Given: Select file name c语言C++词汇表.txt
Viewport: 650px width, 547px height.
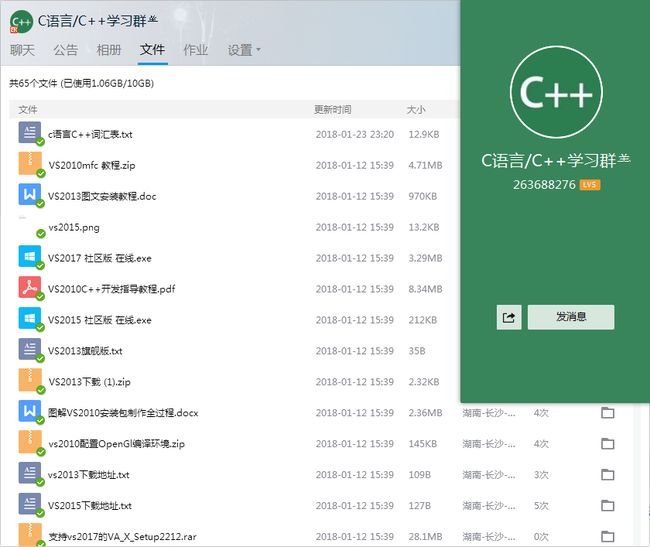Looking at the screenshot, I should (x=90, y=134).
